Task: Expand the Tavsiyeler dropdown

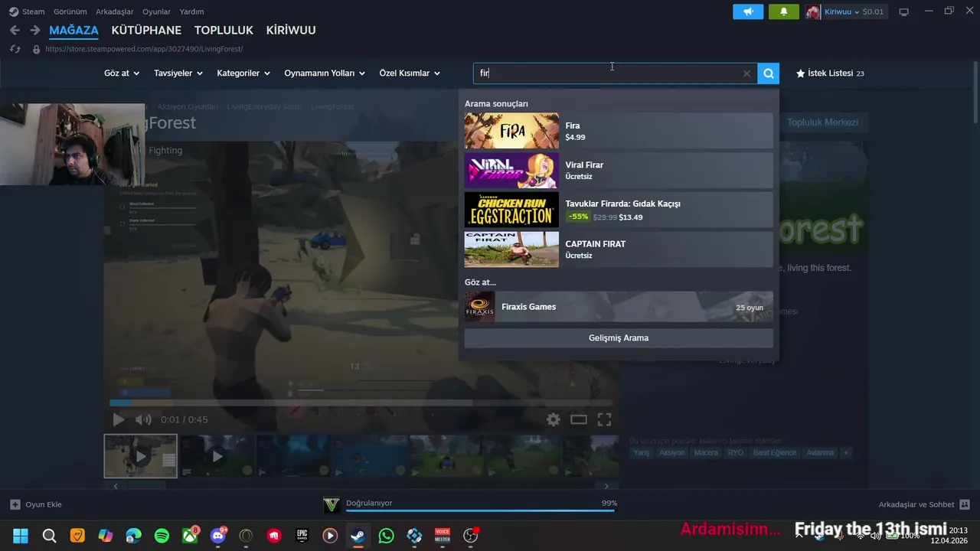Action: (178, 73)
